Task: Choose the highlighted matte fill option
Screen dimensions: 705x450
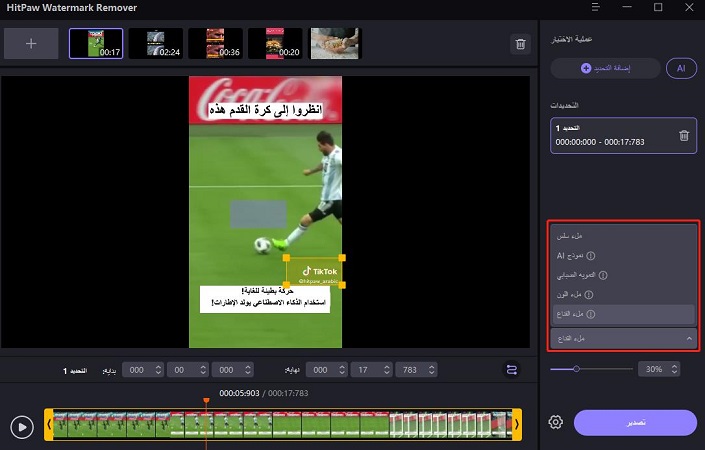Action: [x=624, y=314]
